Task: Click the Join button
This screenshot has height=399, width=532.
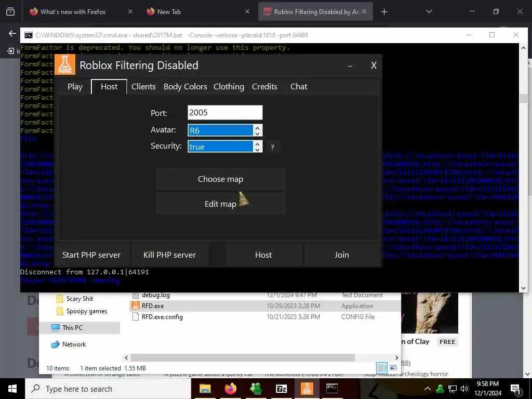Action: click(x=342, y=255)
